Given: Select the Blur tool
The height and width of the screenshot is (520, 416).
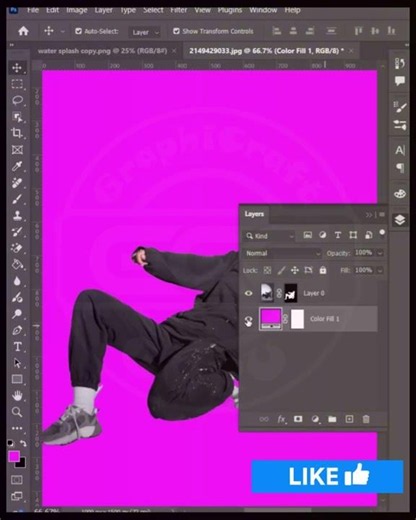Looking at the screenshot, I should (x=17, y=281).
